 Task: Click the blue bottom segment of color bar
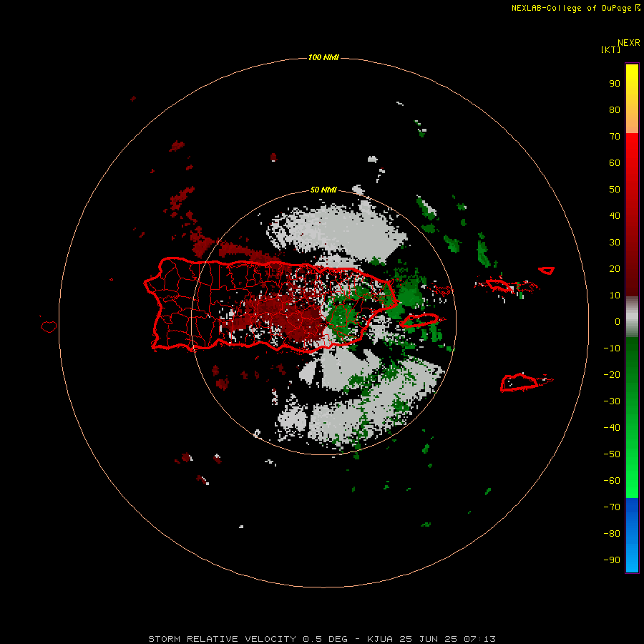pyautogui.click(x=632, y=535)
